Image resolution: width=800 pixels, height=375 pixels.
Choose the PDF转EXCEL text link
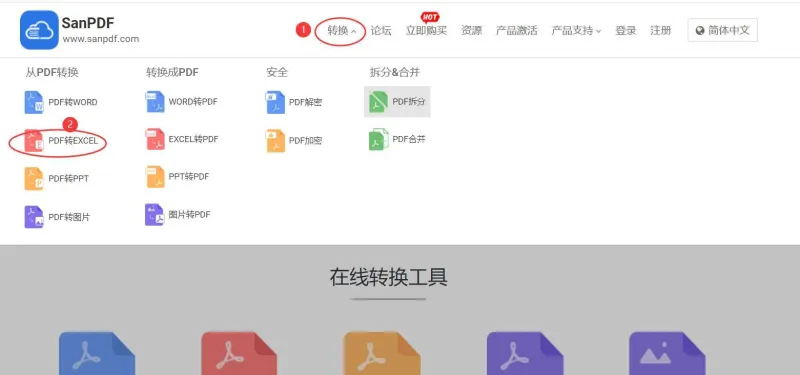click(73, 141)
